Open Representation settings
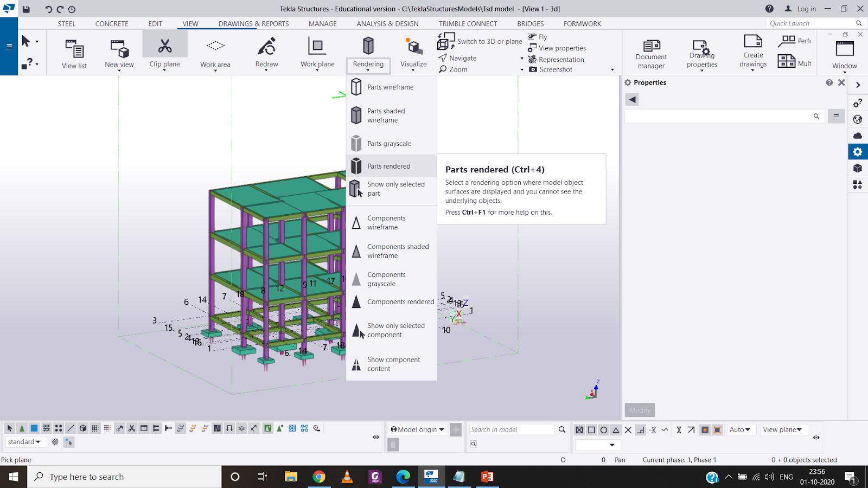This screenshot has width=868, height=488. tap(557, 60)
